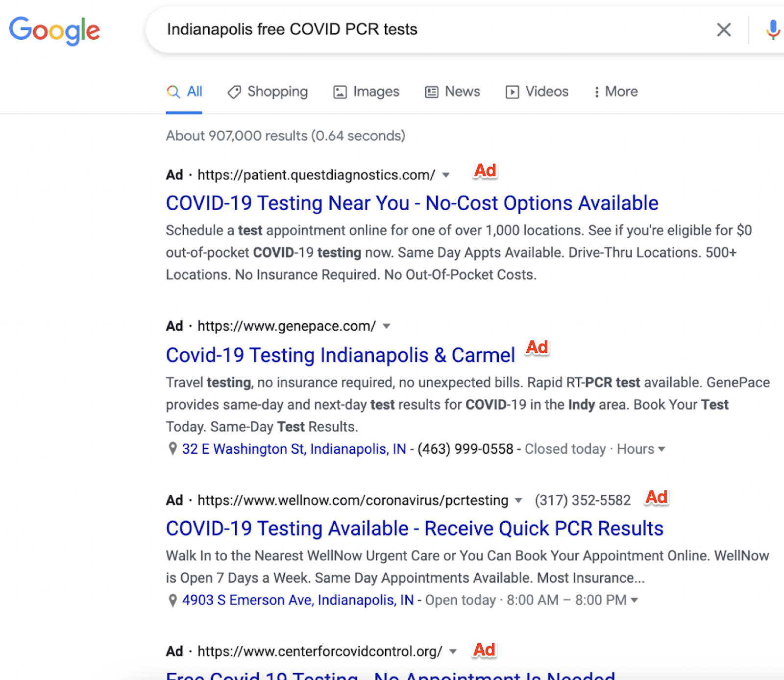Click the www.genepace.com URL
Image resolution: width=784 pixels, height=680 pixels.
[x=287, y=326]
